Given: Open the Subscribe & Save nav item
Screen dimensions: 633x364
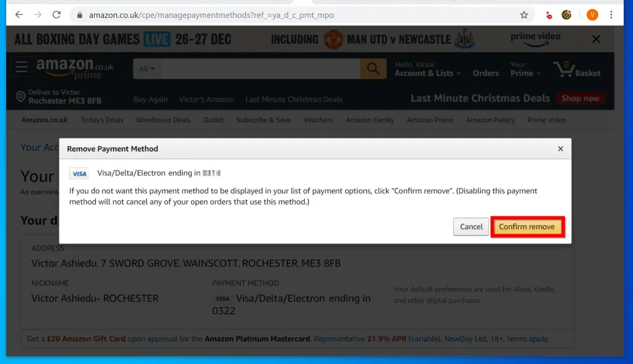Looking at the screenshot, I should (x=264, y=120).
